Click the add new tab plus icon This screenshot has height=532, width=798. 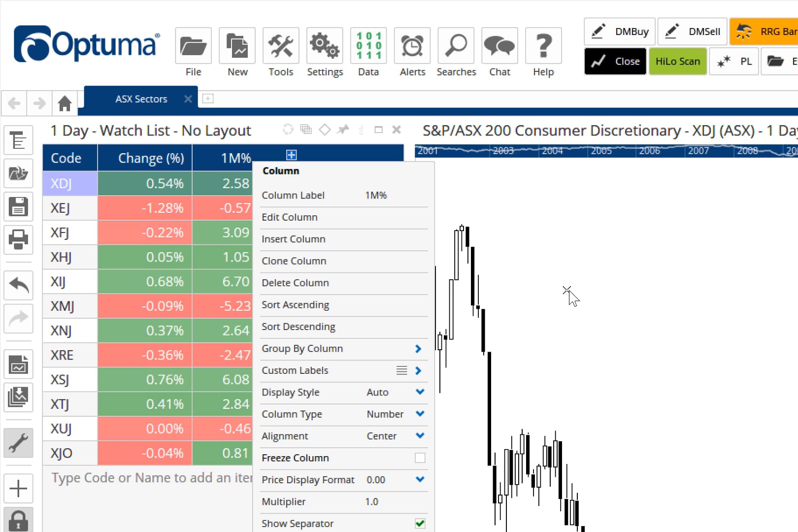click(208, 99)
